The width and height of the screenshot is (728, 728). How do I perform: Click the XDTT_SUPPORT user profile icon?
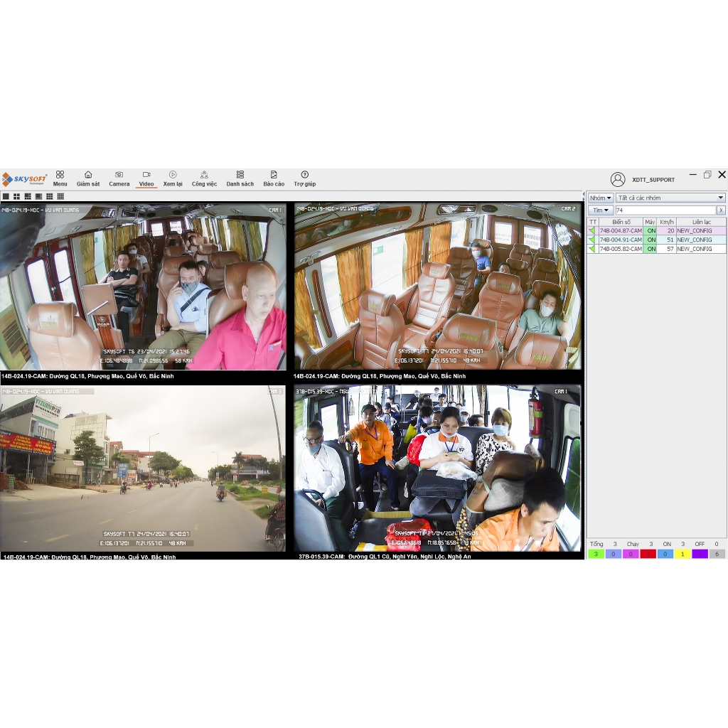(x=618, y=179)
